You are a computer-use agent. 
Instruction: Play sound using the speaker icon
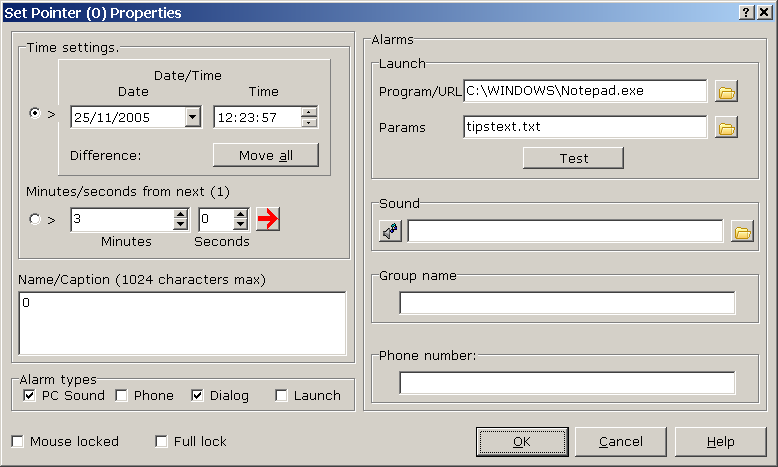[x=390, y=232]
